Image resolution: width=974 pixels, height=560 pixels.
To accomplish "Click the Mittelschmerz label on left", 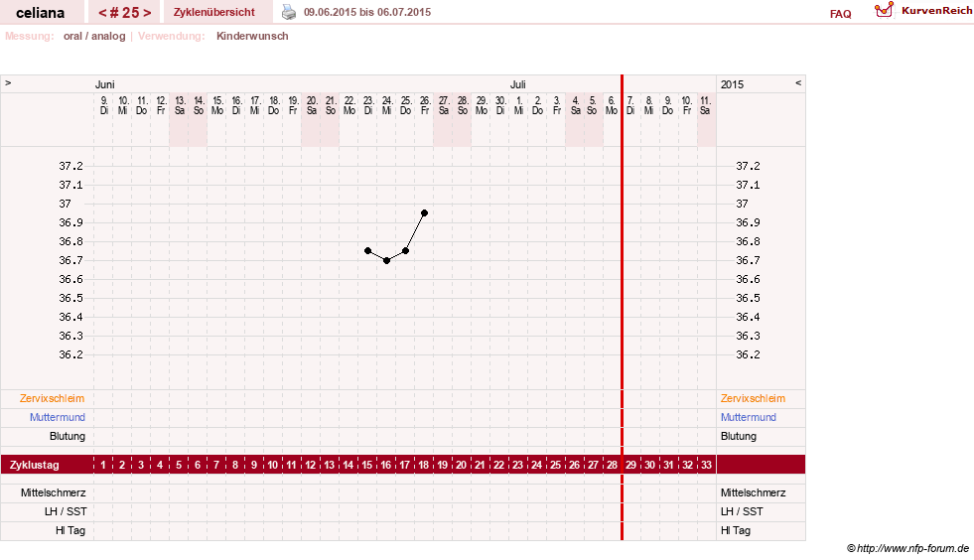I will (x=54, y=492).
